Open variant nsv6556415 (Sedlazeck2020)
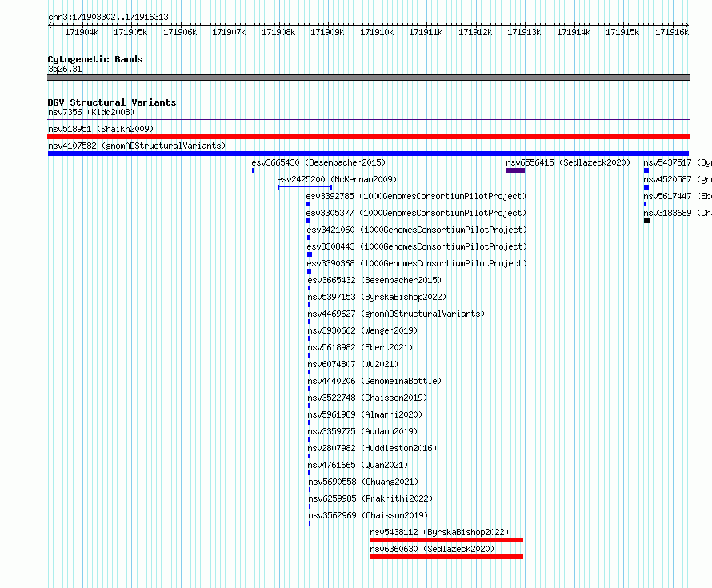Screen dimensions: 712x588 coord(568,162)
